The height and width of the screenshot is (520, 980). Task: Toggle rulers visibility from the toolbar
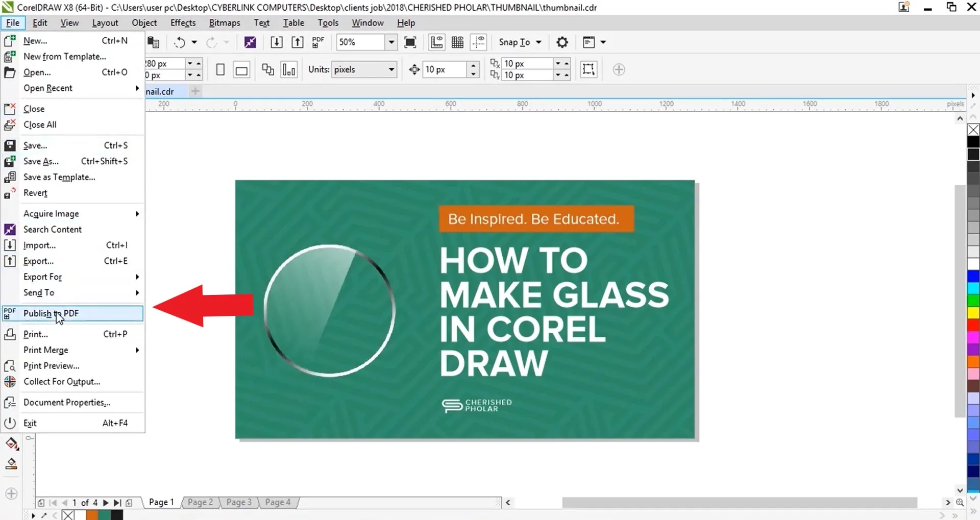pyautogui.click(x=436, y=42)
